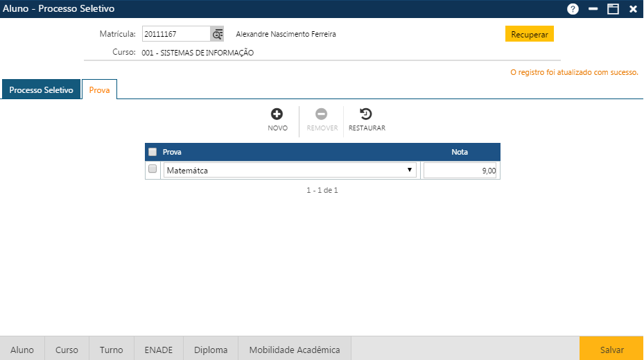Click the Restaurar history icon

tap(366, 114)
